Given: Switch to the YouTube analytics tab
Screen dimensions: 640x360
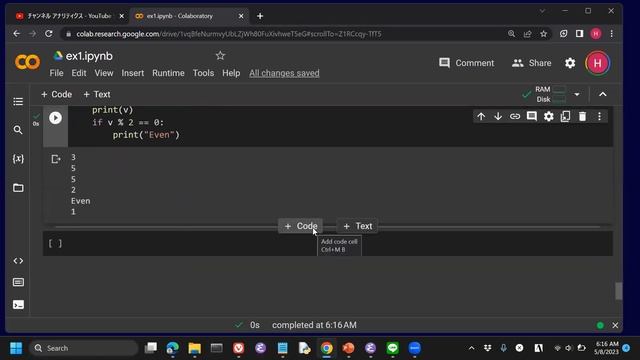Looking at the screenshot, I should point(68,16).
